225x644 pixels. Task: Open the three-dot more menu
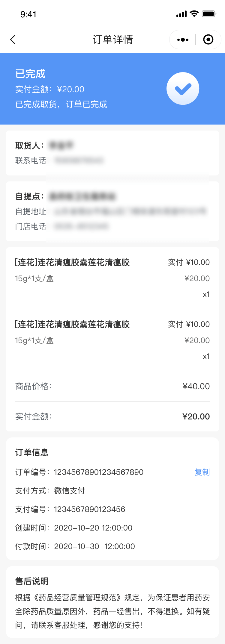(x=183, y=40)
